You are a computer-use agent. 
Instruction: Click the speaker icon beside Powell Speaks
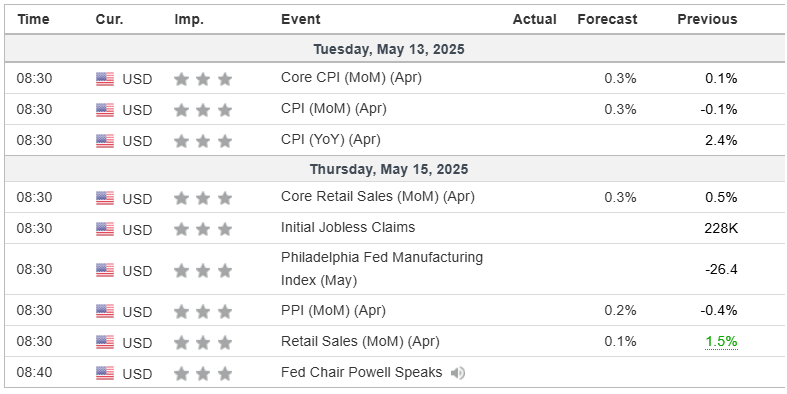point(457,373)
